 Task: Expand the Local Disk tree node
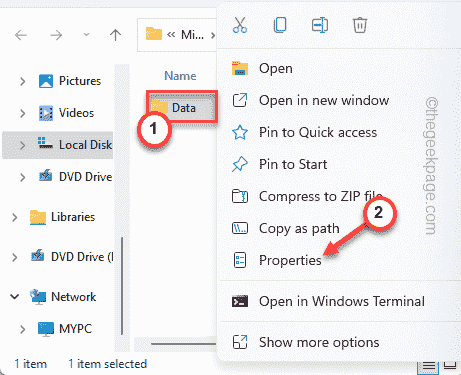(x=22, y=145)
